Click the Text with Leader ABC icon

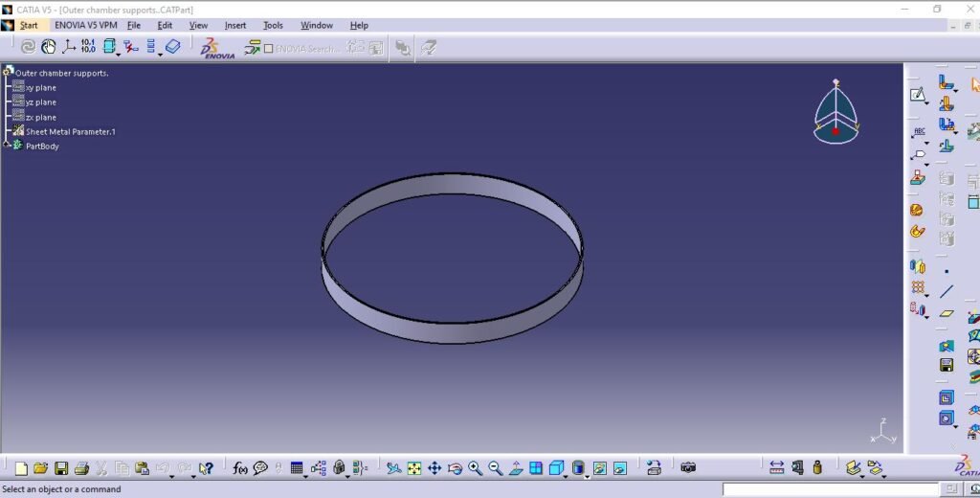pyautogui.click(x=919, y=132)
